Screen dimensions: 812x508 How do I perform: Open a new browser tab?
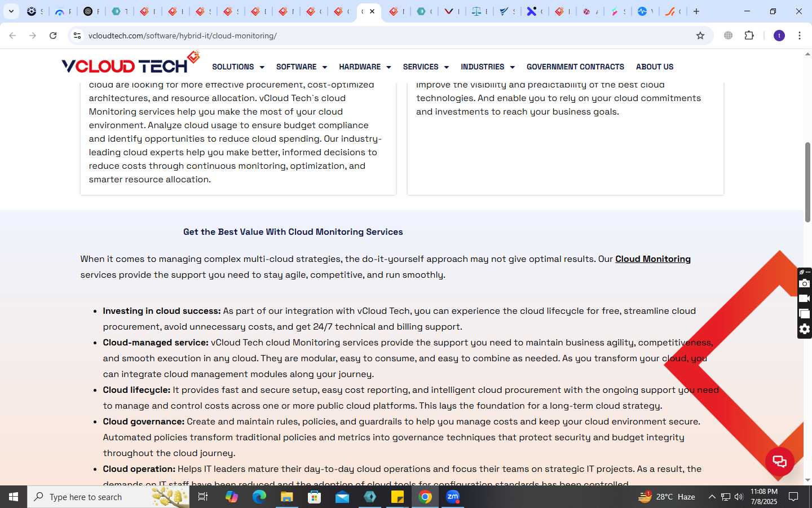(x=696, y=11)
